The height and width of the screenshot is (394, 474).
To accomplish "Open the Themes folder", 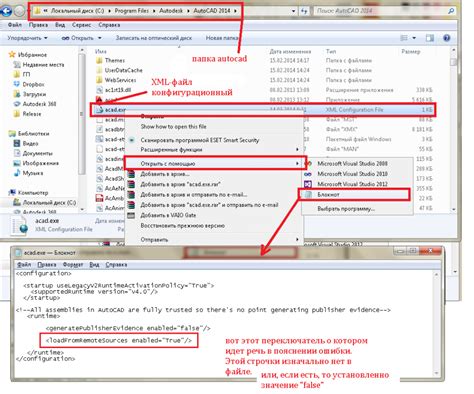I will [x=114, y=60].
